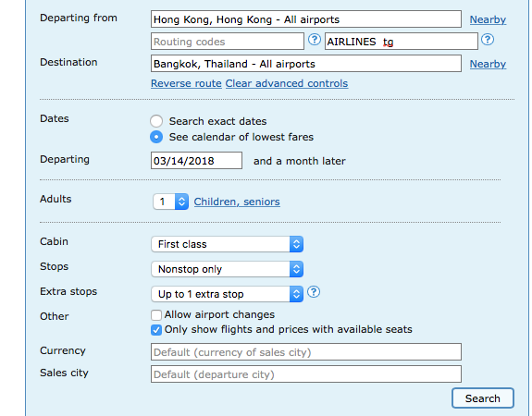The width and height of the screenshot is (532, 416).
Task: Open the Cabin First class dropdown
Action: 227,244
